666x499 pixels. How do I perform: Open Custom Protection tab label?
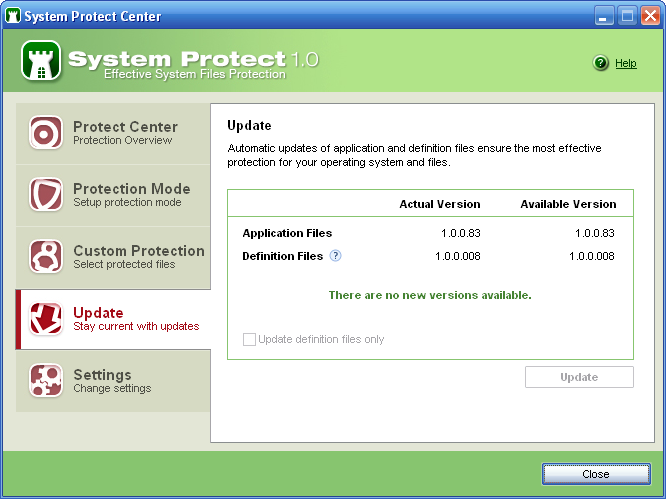pos(139,251)
